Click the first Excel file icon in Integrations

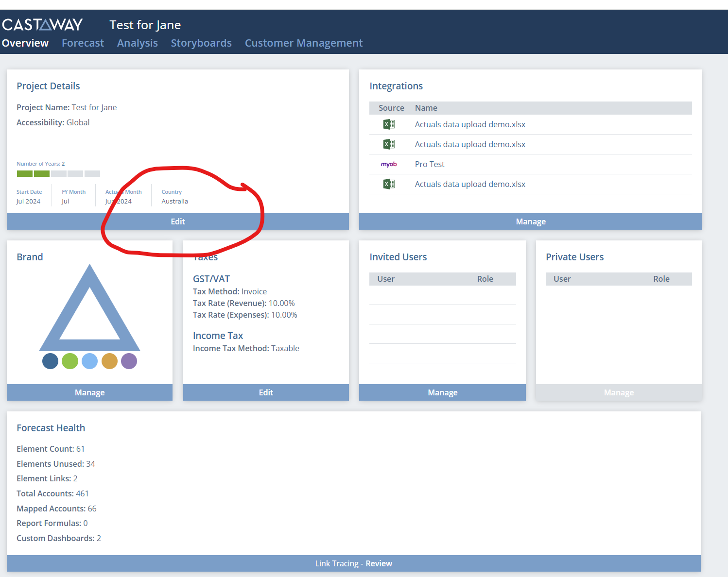(x=389, y=124)
